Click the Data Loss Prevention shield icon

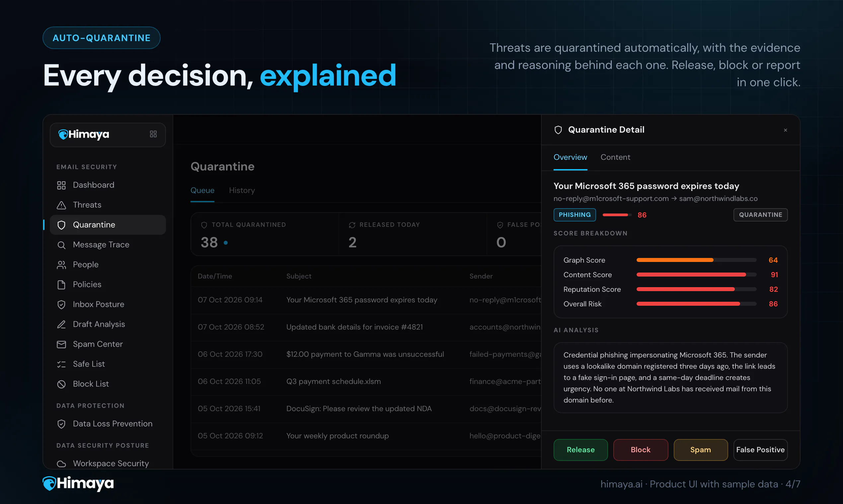(61, 424)
